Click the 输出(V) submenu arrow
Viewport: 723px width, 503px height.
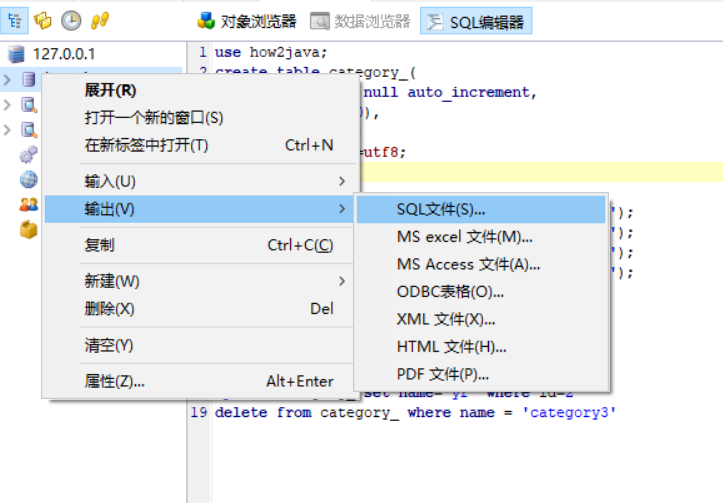(342, 209)
